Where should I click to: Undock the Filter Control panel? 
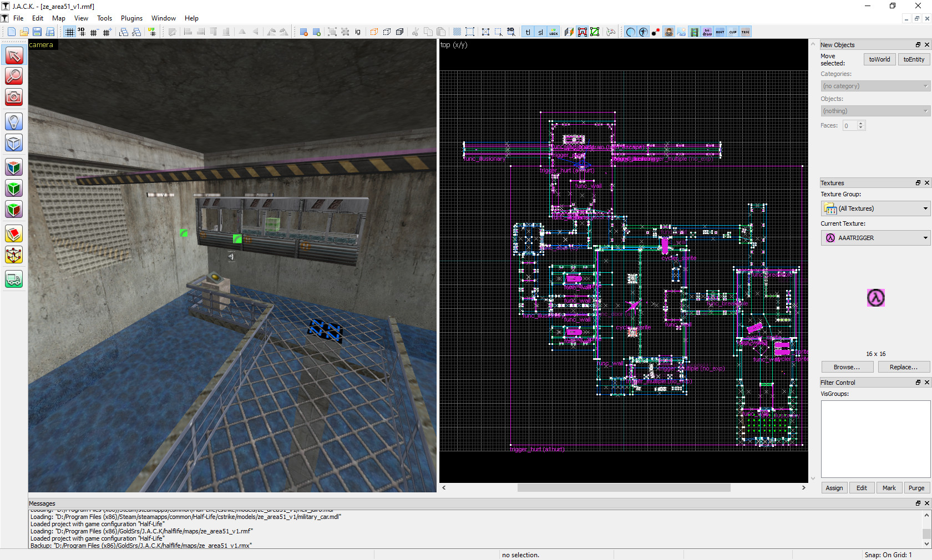918,383
